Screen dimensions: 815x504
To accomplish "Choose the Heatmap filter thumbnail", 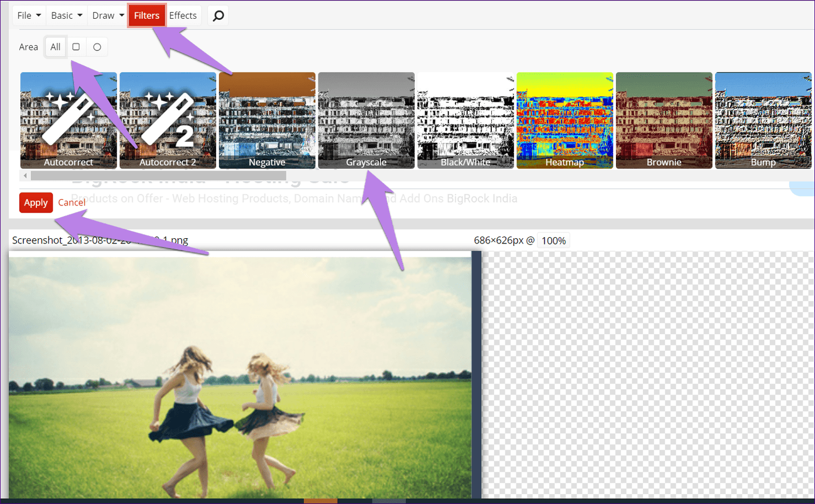I will pos(565,121).
